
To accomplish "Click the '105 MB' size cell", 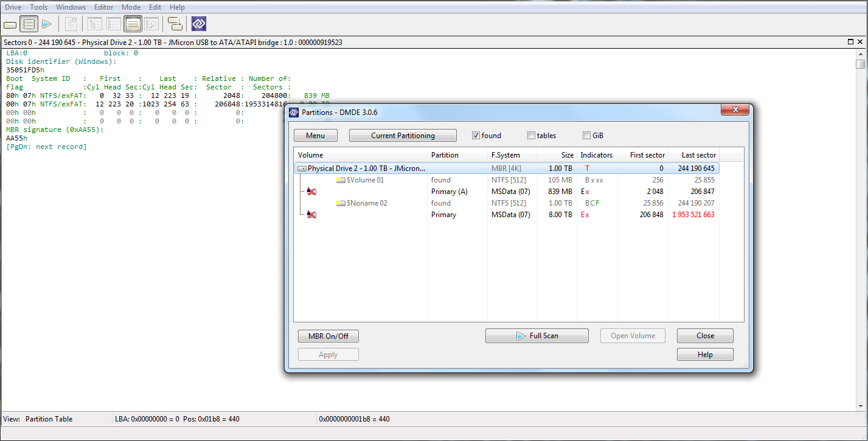I will [x=561, y=180].
